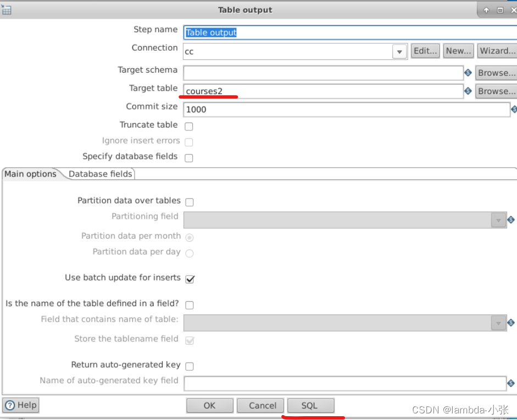This screenshot has width=517, height=420.
Task: Select the Partition data per month radio button
Action: coord(190,237)
